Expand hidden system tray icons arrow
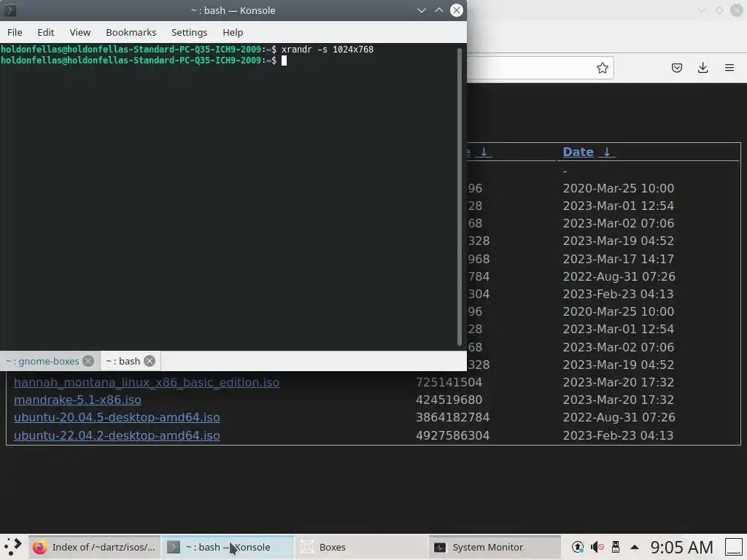This screenshot has width=747, height=560. click(634, 547)
